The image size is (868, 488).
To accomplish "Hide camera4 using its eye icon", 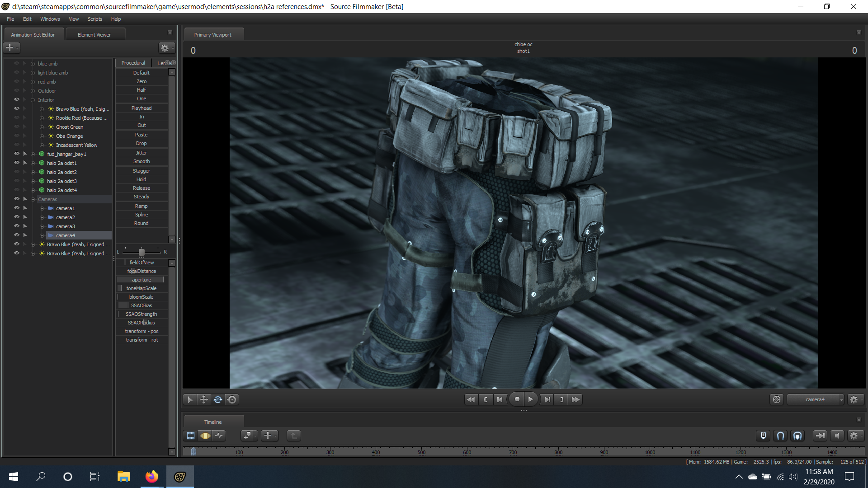I will coord(17,235).
